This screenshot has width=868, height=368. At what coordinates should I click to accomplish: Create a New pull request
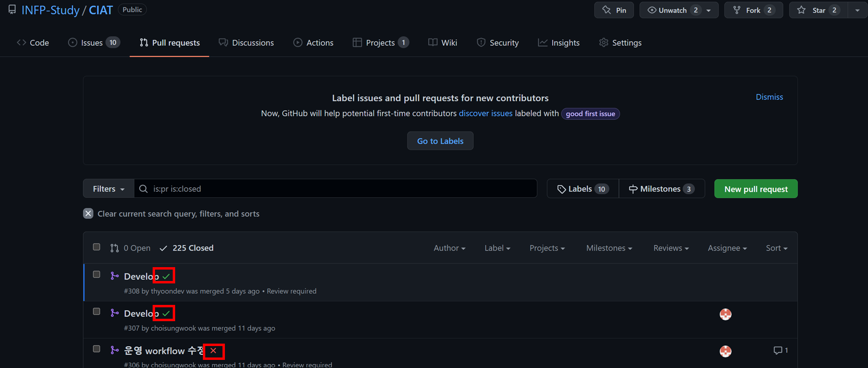coord(756,189)
